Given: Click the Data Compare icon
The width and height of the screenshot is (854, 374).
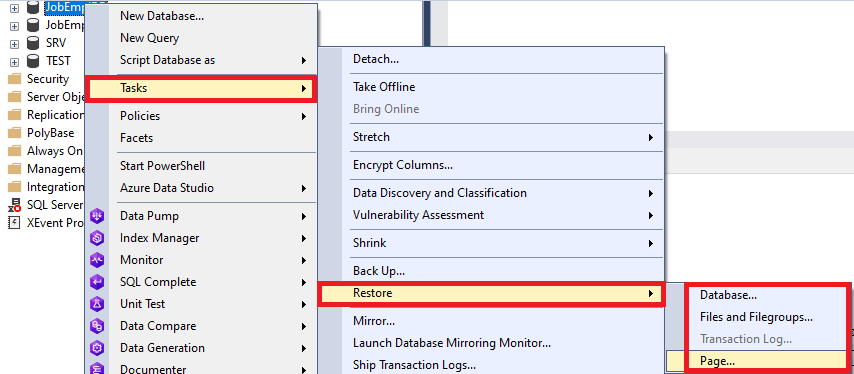Looking at the screenshot, I should [x=97, y=326].
